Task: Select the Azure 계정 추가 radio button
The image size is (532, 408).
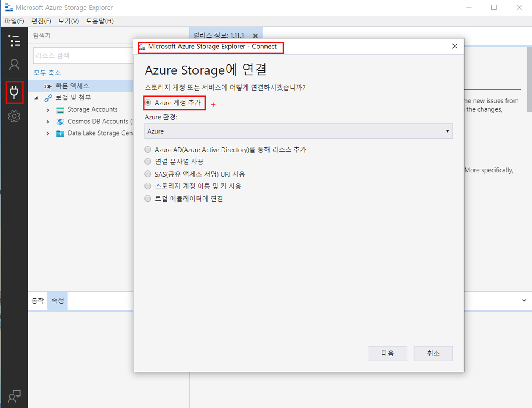Action: [x=148, y=103]
